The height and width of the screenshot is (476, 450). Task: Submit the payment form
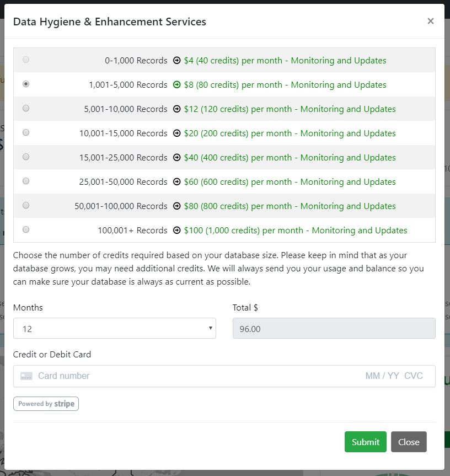tap(365, 442)
